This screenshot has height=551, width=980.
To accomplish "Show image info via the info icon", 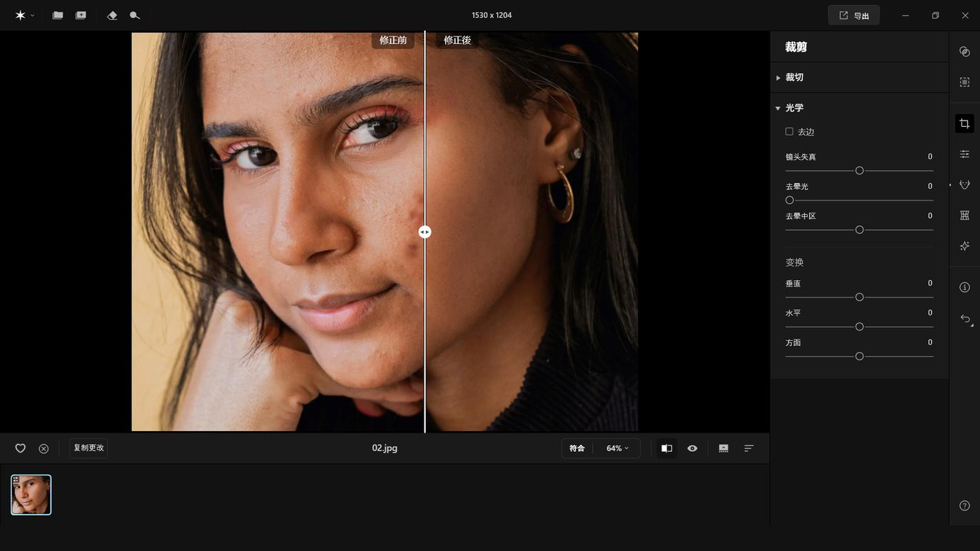I will (965, 287).
